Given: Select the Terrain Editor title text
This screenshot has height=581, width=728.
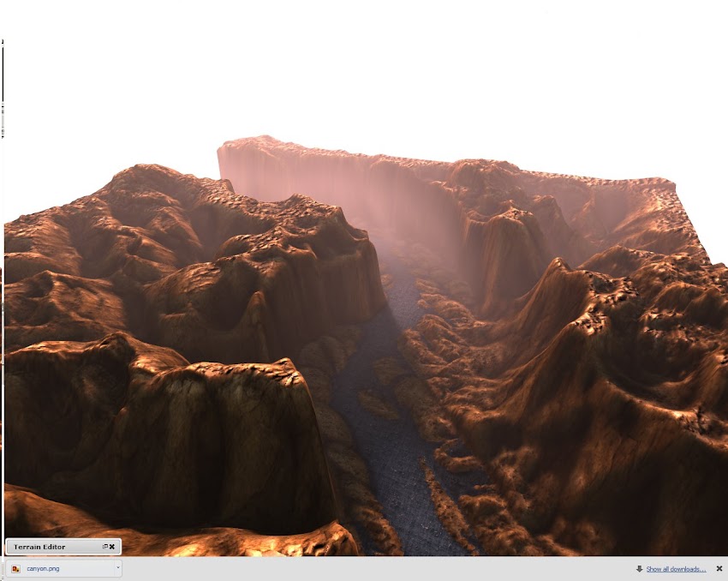Looking at the screenshot, I should point(39,547).
